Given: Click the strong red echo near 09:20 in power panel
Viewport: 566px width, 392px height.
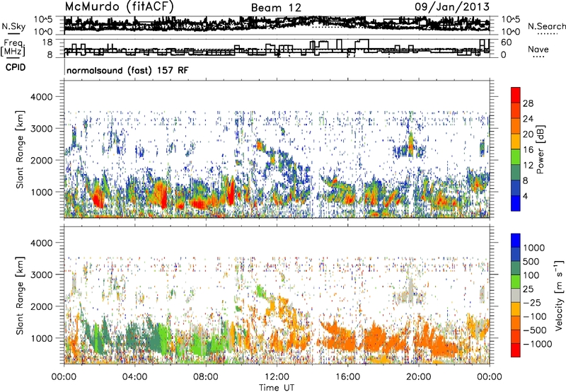Looking at the screenshot, I should 231,192.
